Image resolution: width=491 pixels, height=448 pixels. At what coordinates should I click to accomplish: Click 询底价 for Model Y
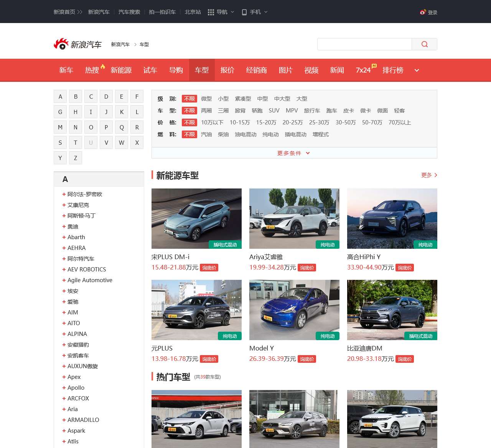point(307,359)
